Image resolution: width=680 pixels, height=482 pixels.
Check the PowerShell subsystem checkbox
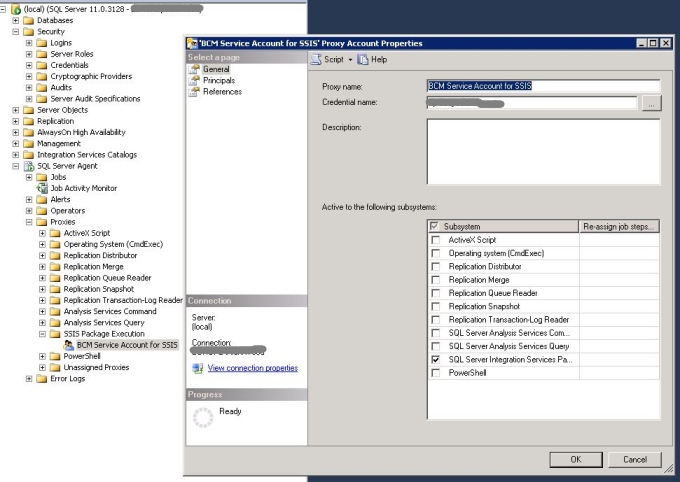435,373
